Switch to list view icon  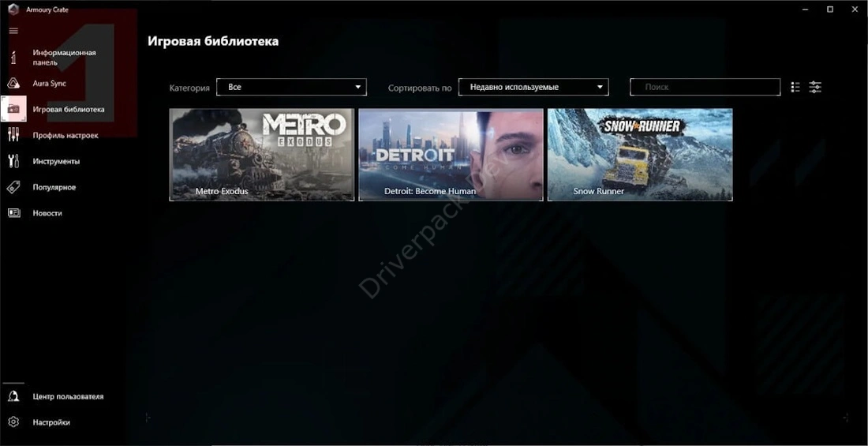point(795,87)
